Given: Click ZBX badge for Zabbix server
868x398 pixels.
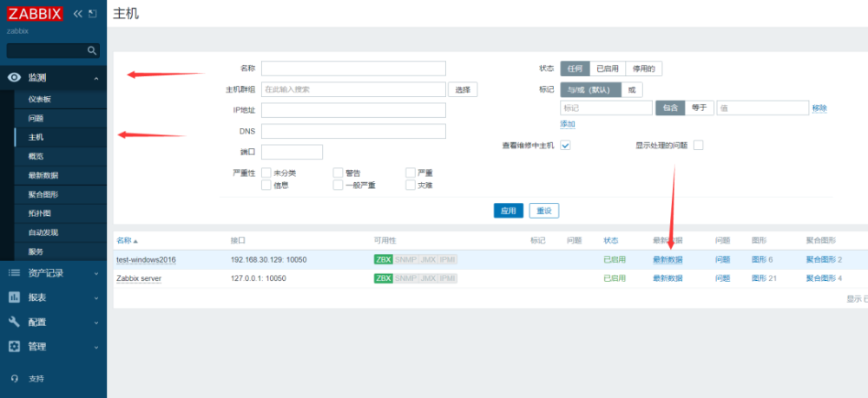Looking at the screenshot, I should [x=383, y=278].
